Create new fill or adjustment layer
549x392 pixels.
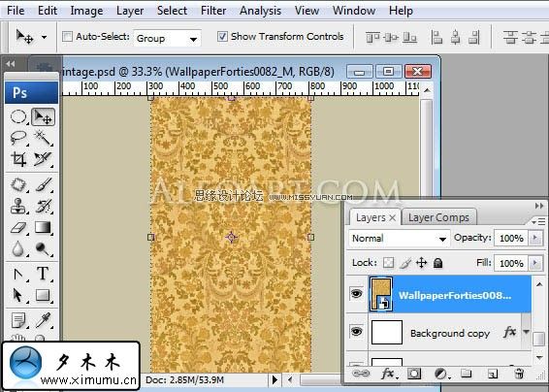[442, 374]
